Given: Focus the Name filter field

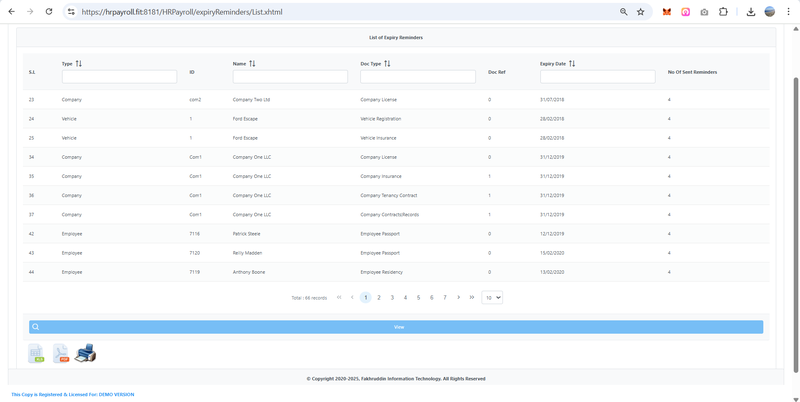Looking at the screenshot, I should point(290,77).
